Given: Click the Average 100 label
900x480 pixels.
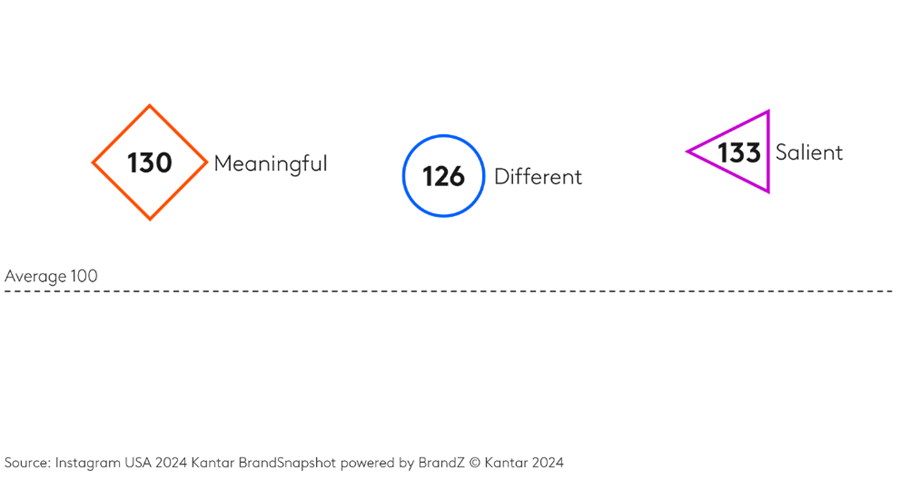Looking at the screenshot, I should coord(51,276).
